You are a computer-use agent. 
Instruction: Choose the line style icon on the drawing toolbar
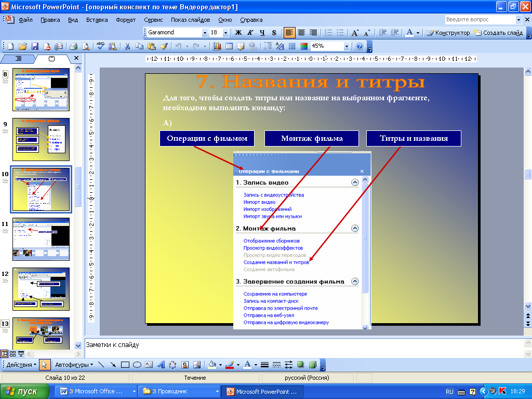point(264,365)
